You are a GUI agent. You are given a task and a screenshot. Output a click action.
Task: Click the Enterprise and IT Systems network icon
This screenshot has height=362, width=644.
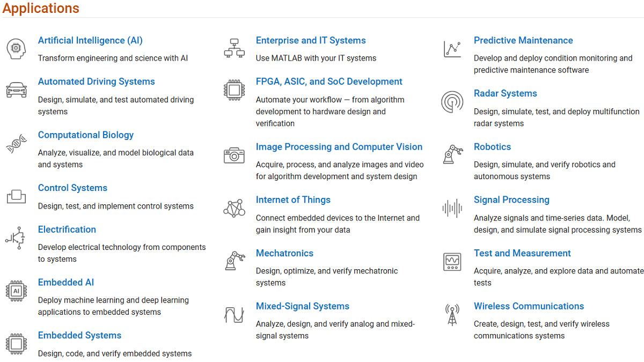tap(234, 48)
